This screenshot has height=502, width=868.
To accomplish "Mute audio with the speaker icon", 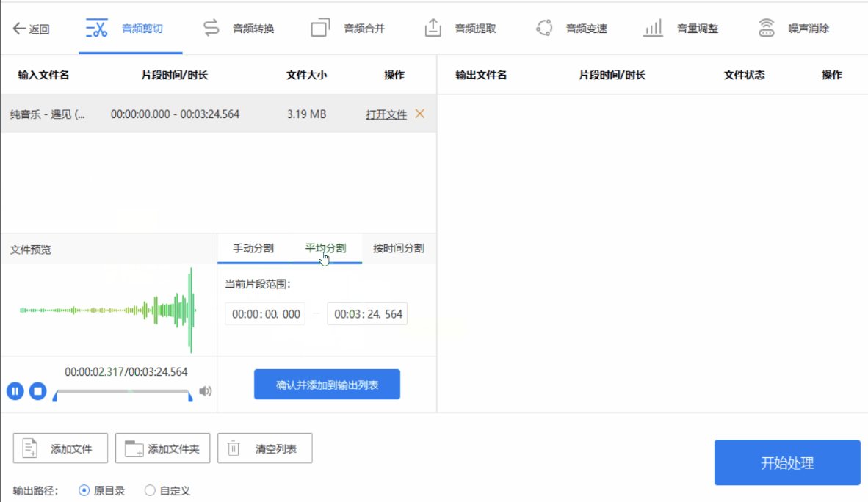I will coord(206,391).
